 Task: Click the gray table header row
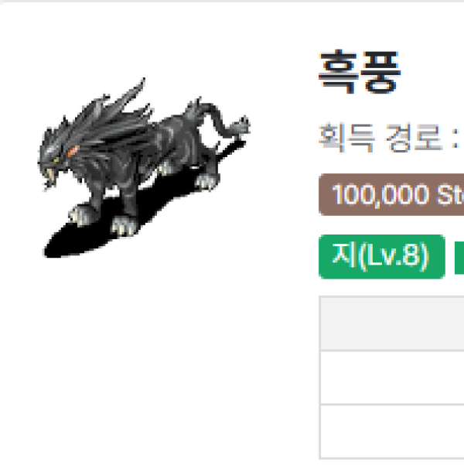(x=392, y=324)
